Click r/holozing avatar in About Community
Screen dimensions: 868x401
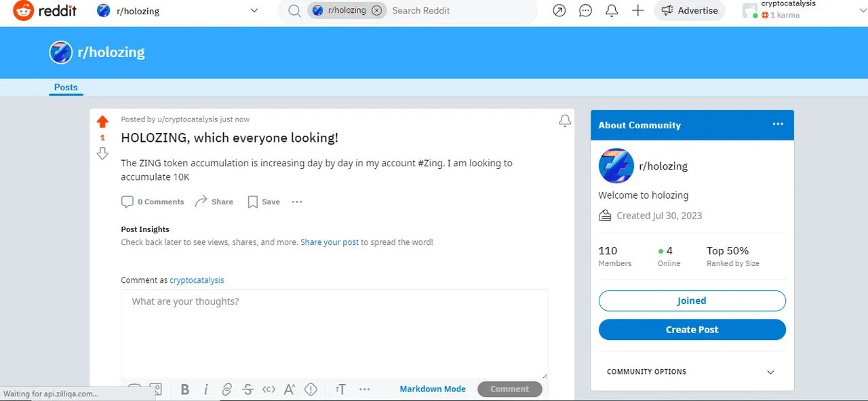[x=616, y=166]
